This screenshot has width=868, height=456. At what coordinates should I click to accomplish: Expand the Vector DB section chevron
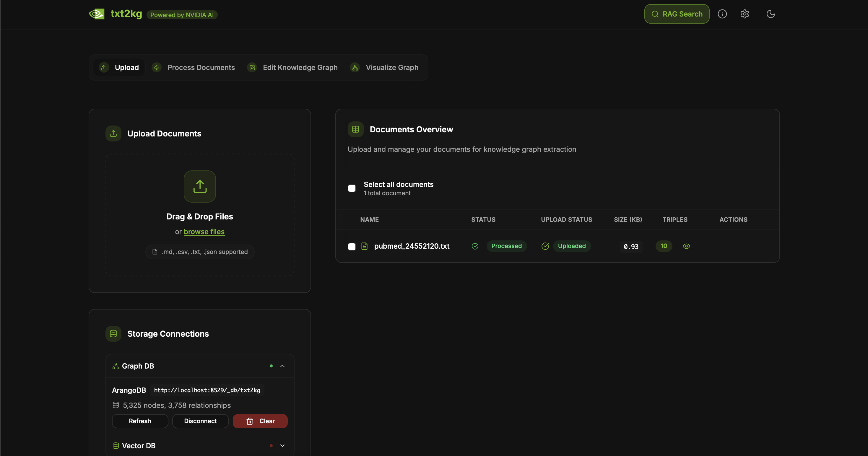point(282,446)
